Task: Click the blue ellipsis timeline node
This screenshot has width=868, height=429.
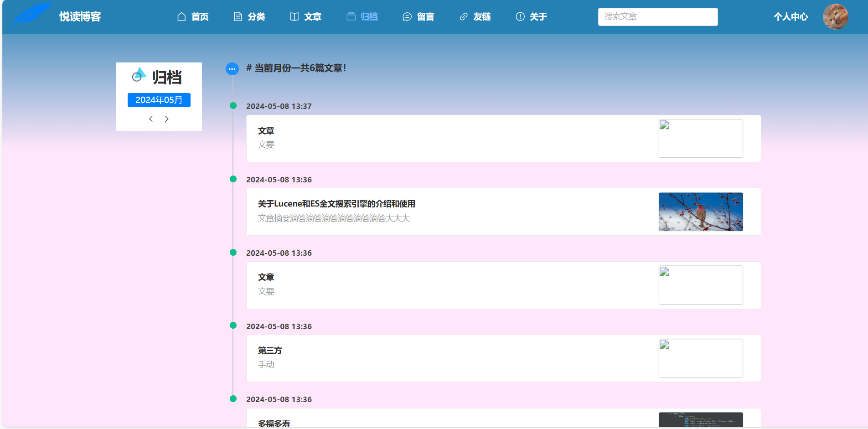Action: click(232, 69)
